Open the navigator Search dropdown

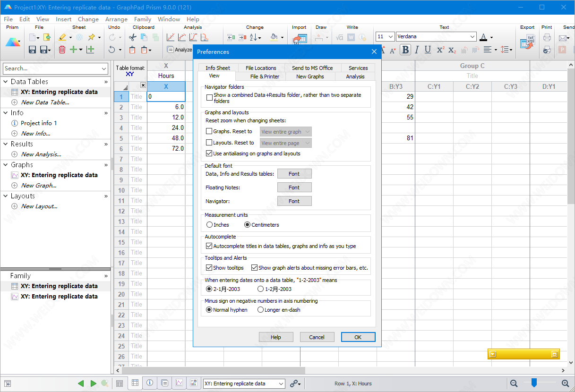(104, 68)
